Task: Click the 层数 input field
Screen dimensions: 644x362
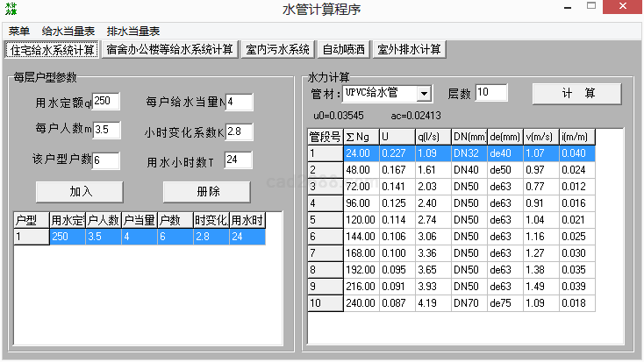Action: (492, 93)
